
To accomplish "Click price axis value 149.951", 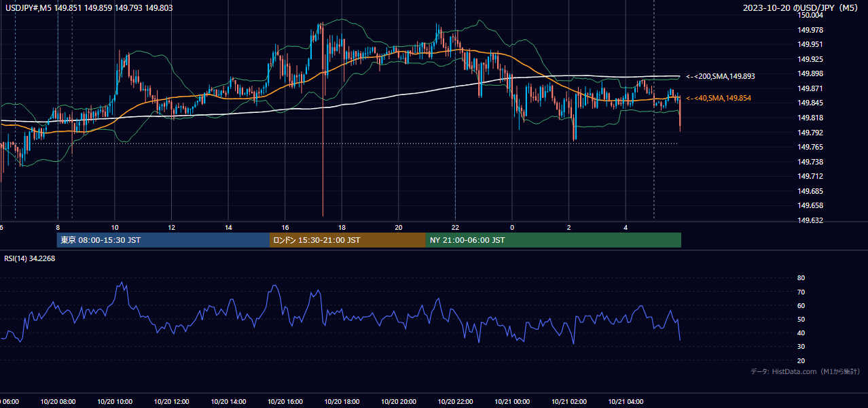I will [811, 45].
